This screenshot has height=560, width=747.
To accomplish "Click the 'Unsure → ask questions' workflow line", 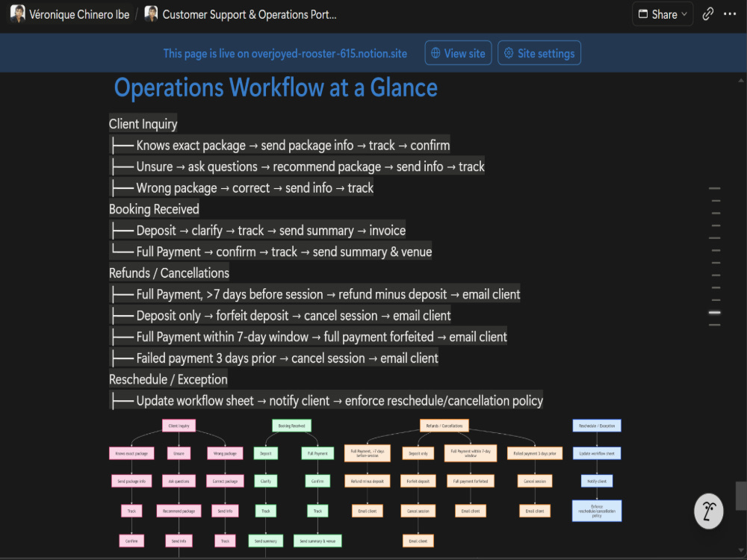I will (x=297, y=167).
